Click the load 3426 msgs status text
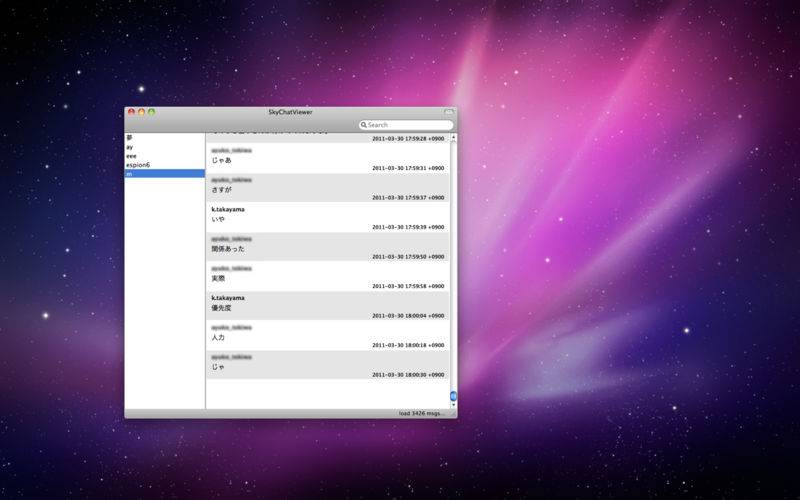800x500 pixels. click(x=421, y=413)
